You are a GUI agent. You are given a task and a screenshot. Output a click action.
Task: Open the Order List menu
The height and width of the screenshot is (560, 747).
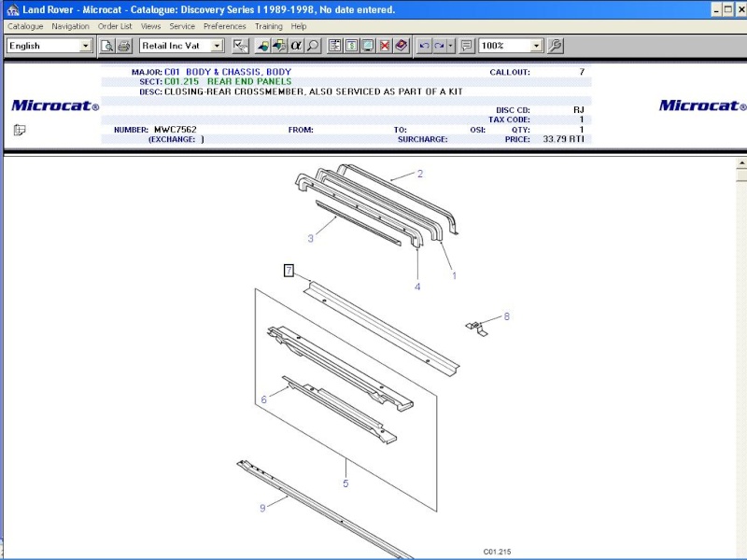point(115,26)
